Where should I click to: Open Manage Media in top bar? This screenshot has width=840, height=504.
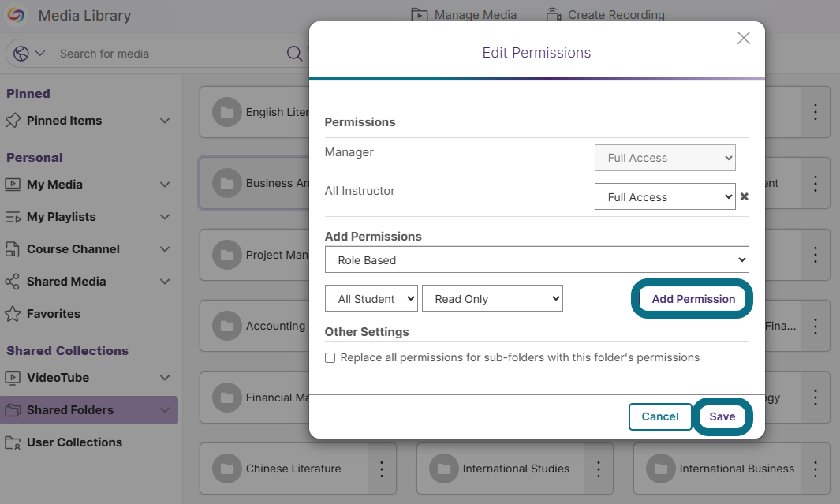(464, 15)
